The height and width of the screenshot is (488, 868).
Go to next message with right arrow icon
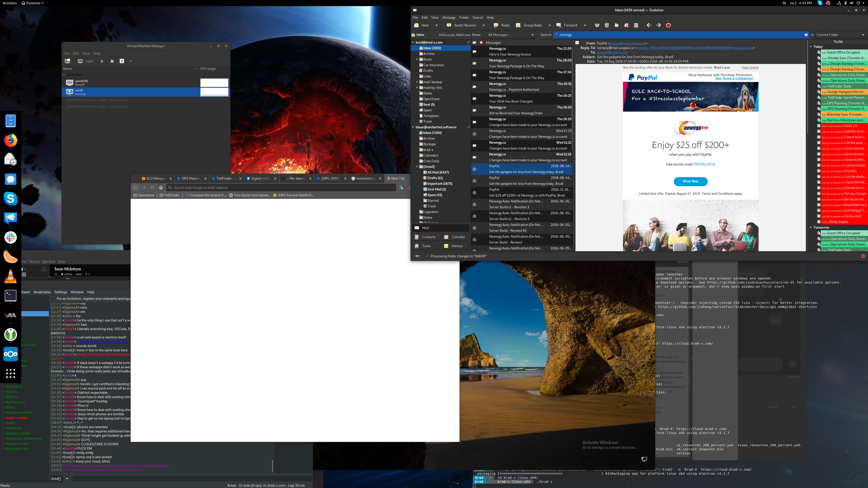point(658,25)
